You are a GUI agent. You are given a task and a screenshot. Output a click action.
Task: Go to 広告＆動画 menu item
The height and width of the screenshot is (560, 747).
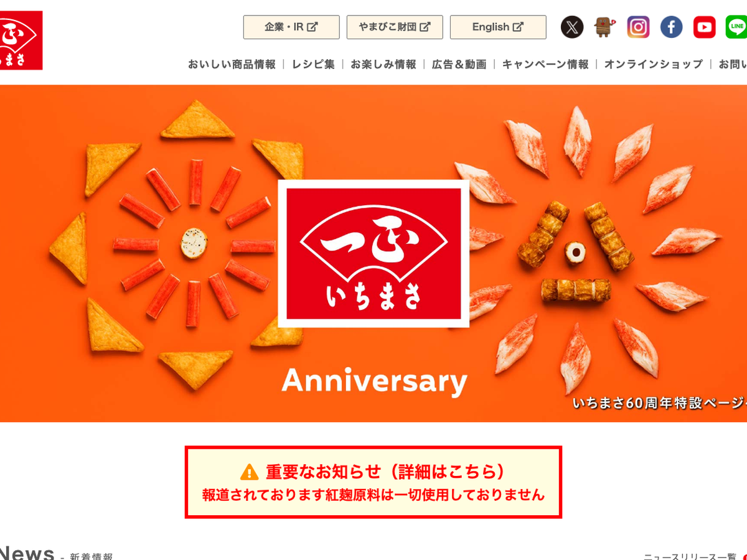pos(459,64)
